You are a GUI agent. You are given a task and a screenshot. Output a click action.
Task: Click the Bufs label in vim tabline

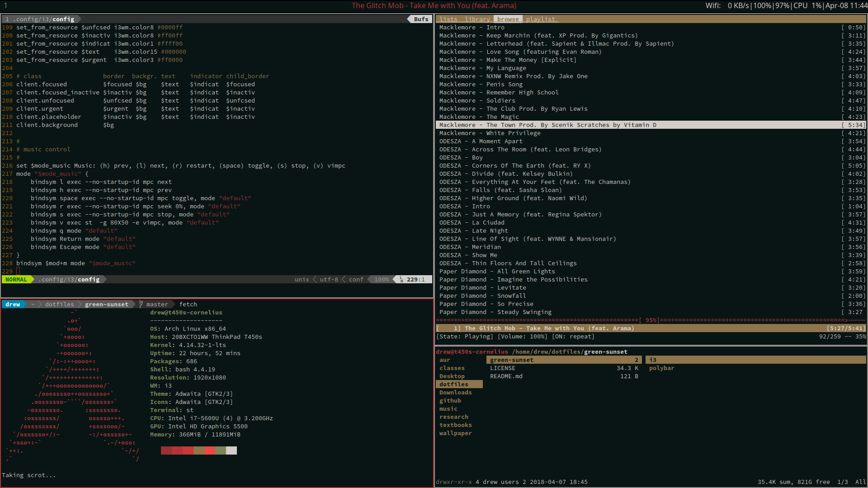click(x=421, y=19)
